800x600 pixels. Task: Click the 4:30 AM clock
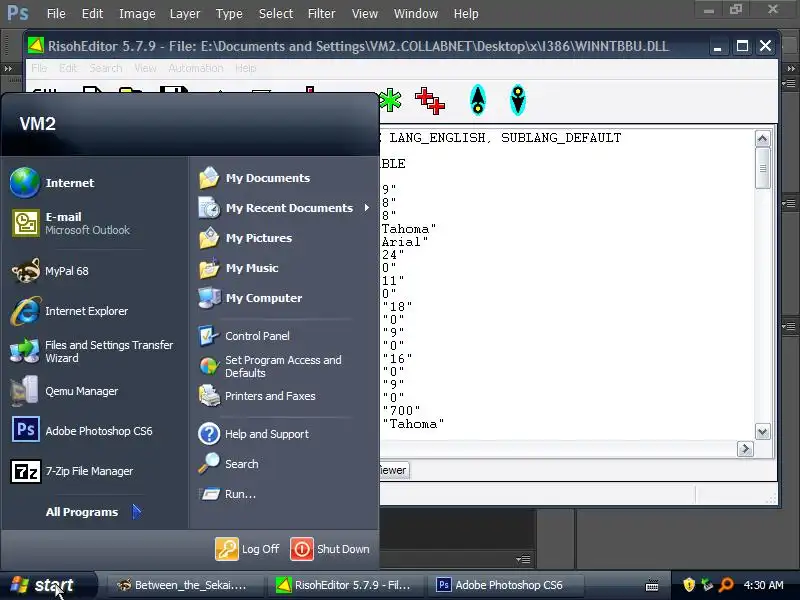(763, 585)
